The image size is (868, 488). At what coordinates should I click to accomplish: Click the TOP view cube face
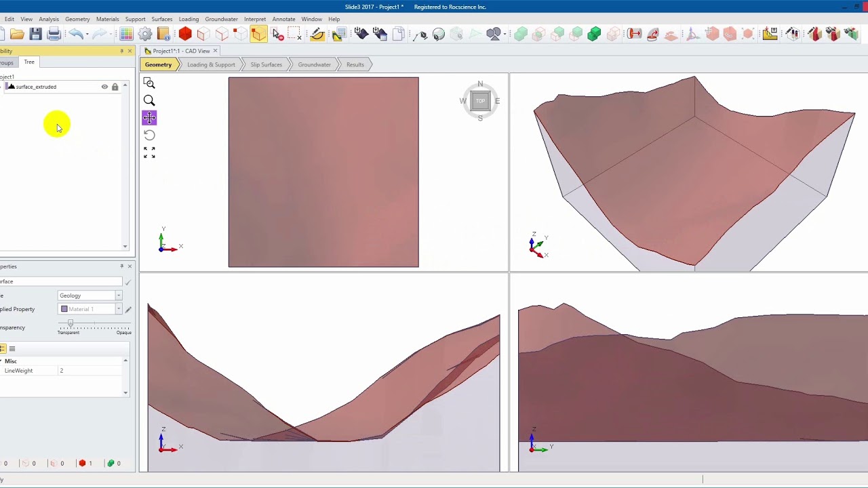pos(480,101)
